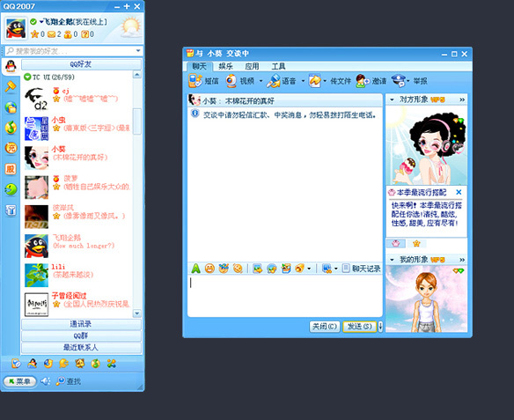This screenshot has height=420, width=514.
Task: Expand the video options dropdown arrow
Action: (261, 81)
